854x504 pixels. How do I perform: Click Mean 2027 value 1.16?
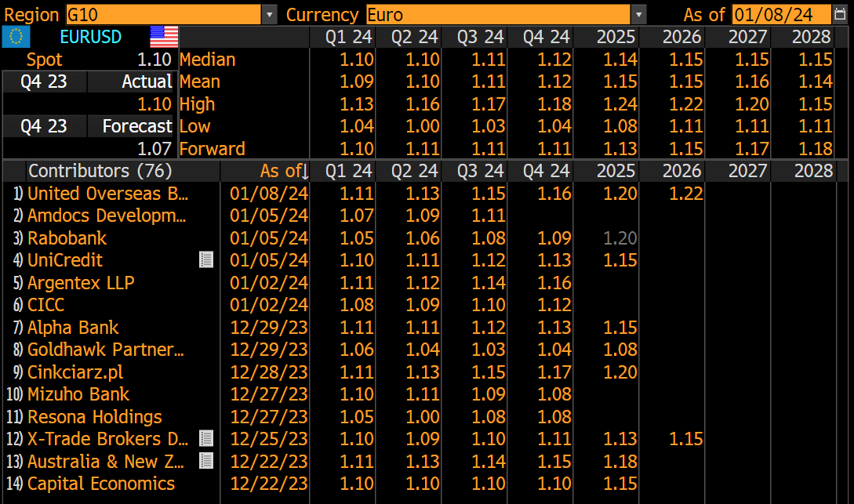(x=751, y=82)
